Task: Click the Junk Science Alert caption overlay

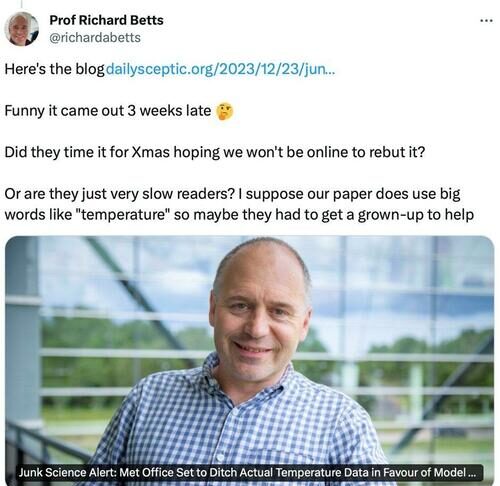Action: click(x=250, y=473)
